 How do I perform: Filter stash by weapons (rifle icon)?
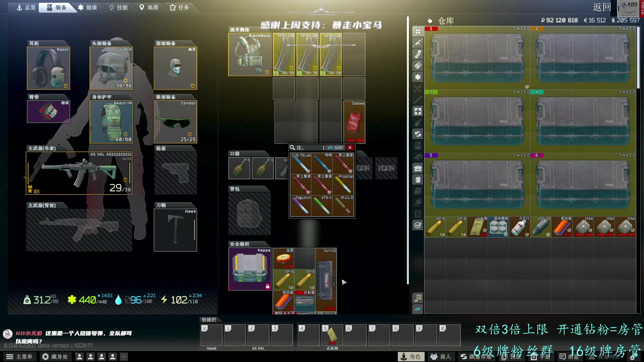point(418,43)
